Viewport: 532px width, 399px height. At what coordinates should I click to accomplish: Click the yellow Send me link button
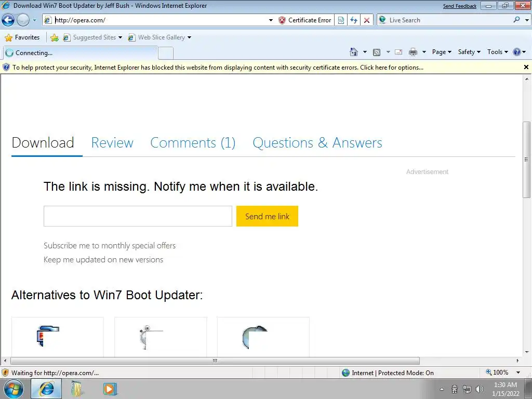268,216
